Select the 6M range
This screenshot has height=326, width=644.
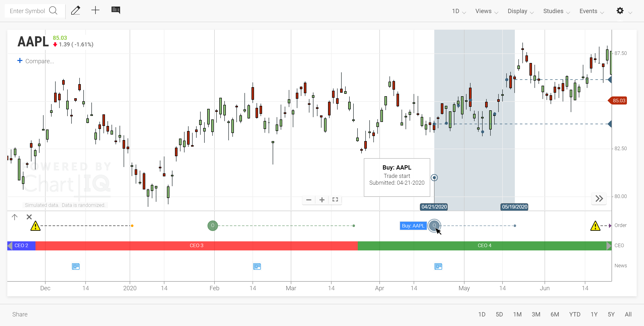coord(555,314)
